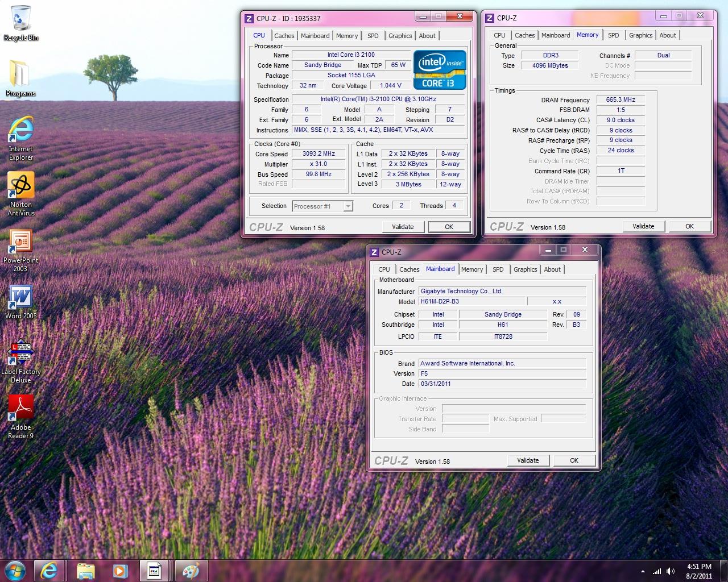The height and width of the screenshot is (582, 728).
Task: Click OK in the CPU-Z ID window
Action: pos(449,227)
